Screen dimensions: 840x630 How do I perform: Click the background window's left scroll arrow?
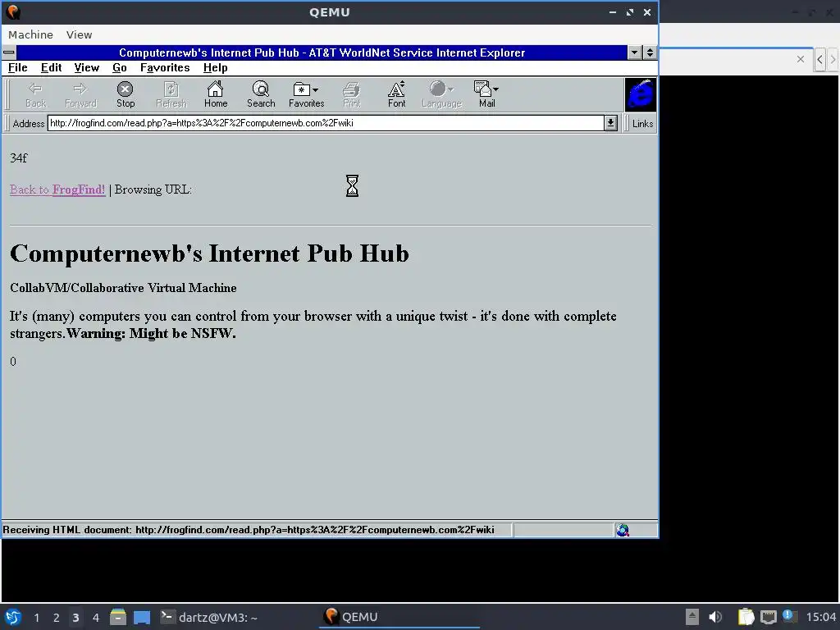pos(819,59)
